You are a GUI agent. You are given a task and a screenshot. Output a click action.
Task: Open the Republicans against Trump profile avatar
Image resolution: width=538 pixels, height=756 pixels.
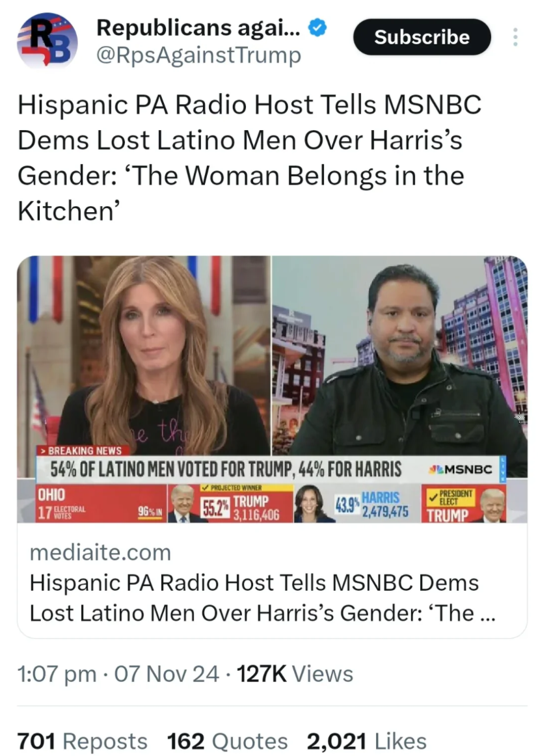tap(47, 40)
